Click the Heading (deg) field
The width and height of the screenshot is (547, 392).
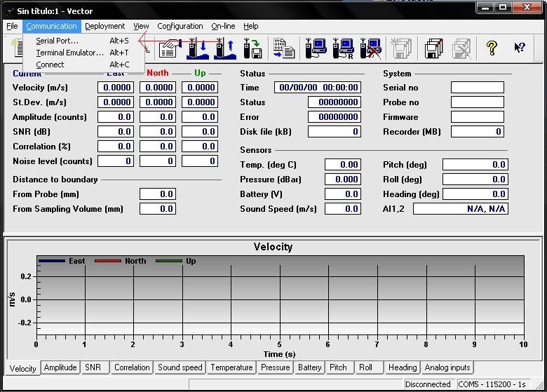[x=475, y=194]
